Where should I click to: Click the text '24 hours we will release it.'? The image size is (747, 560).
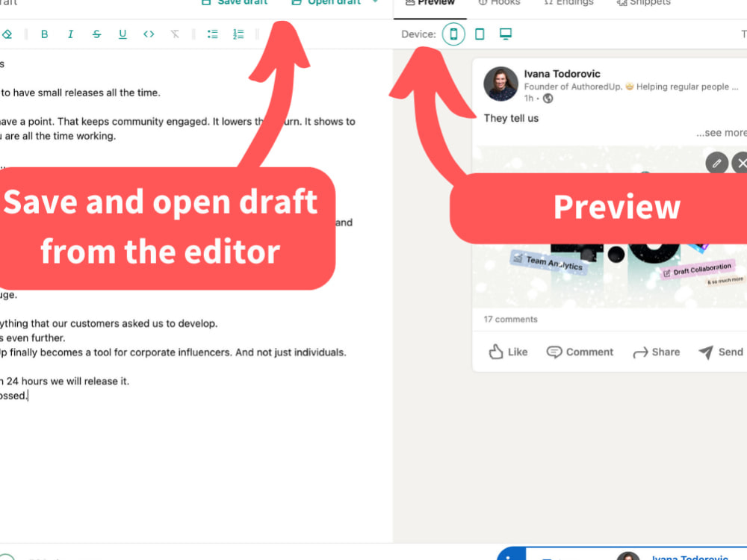[x=68, y=382]
